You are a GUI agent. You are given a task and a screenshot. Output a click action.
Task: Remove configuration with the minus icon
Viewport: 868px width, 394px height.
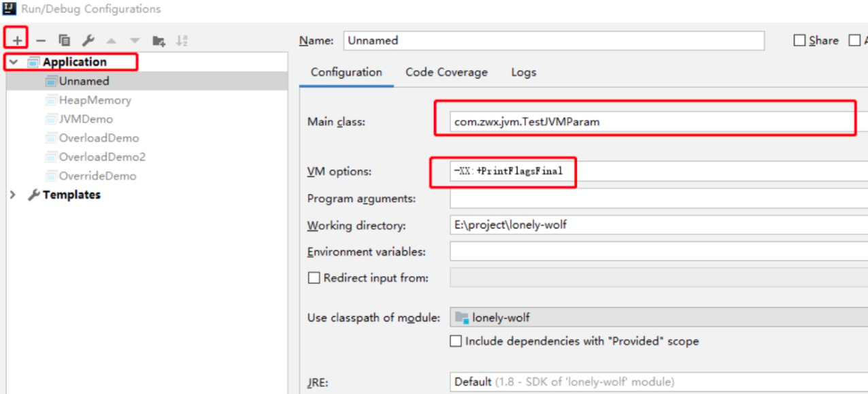coord(41,41)
